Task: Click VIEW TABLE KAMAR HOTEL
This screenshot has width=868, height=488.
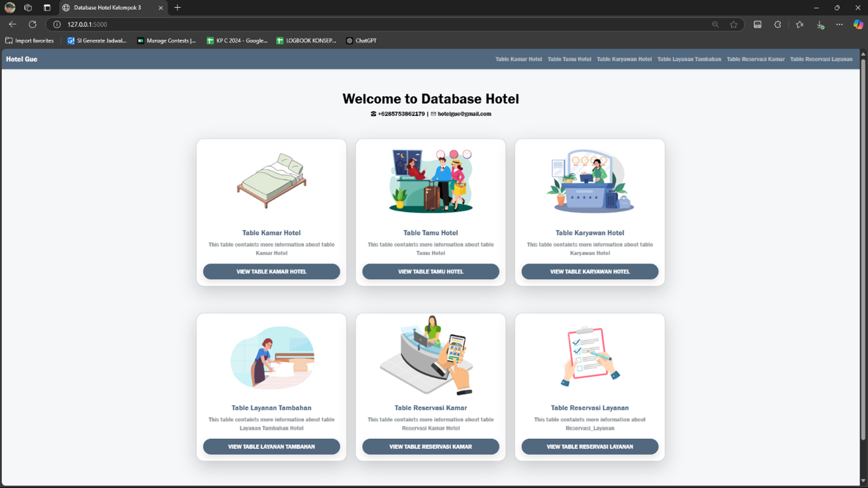Action: click(x=271, y=271)
